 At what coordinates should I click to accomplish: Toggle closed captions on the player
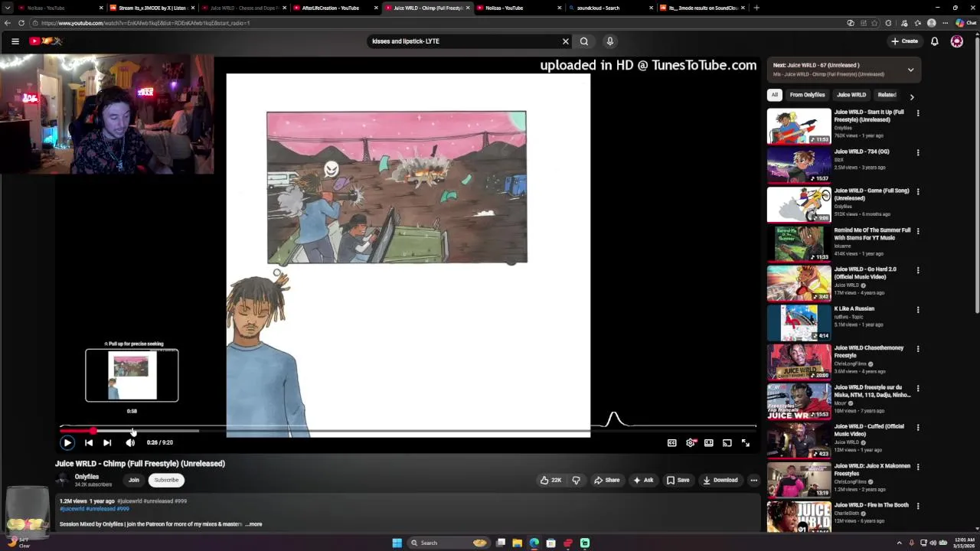point(672,442)
